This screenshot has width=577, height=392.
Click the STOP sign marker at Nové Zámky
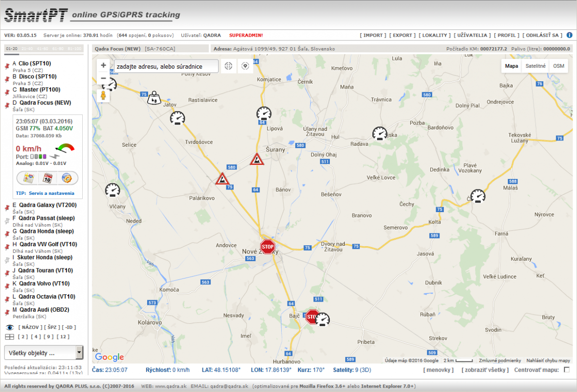pyautogui.click(x=267, y=246)
